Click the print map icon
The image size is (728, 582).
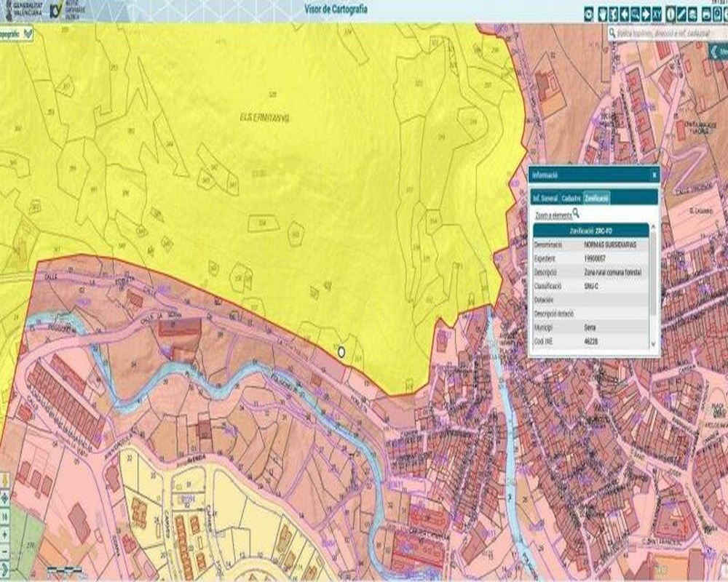click(x=706, y=13)
